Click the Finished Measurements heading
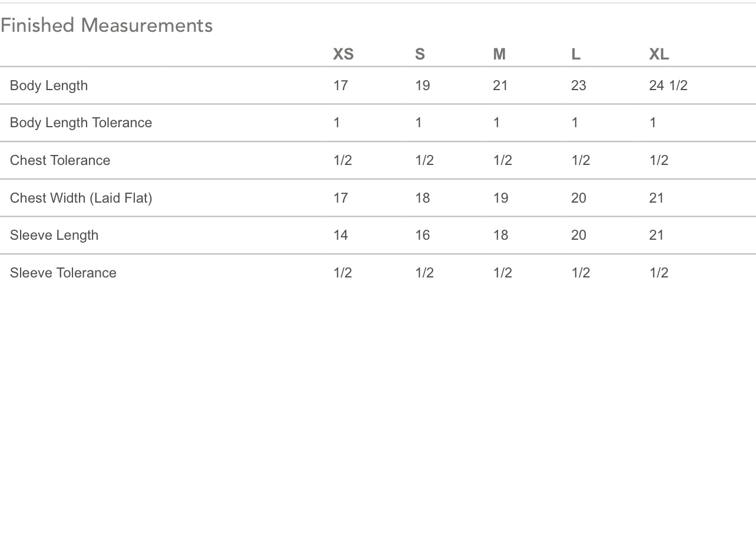 coord(107,25)
